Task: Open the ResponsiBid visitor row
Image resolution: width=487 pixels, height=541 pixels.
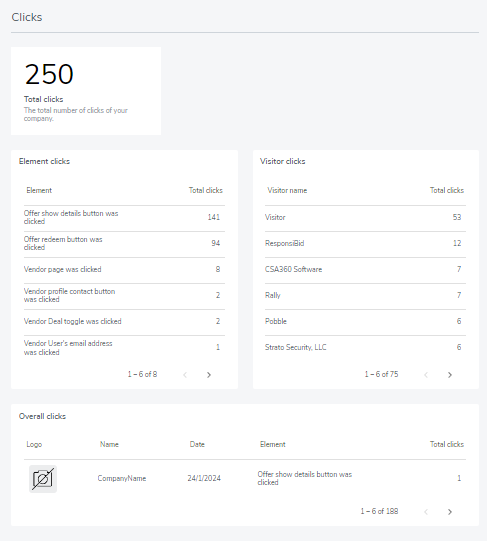Action: pyautogui.click(x=365, y=244)
